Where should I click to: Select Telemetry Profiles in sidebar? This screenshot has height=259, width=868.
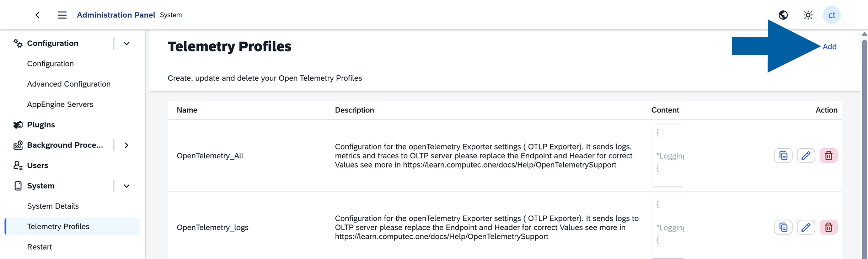point(72,226)
